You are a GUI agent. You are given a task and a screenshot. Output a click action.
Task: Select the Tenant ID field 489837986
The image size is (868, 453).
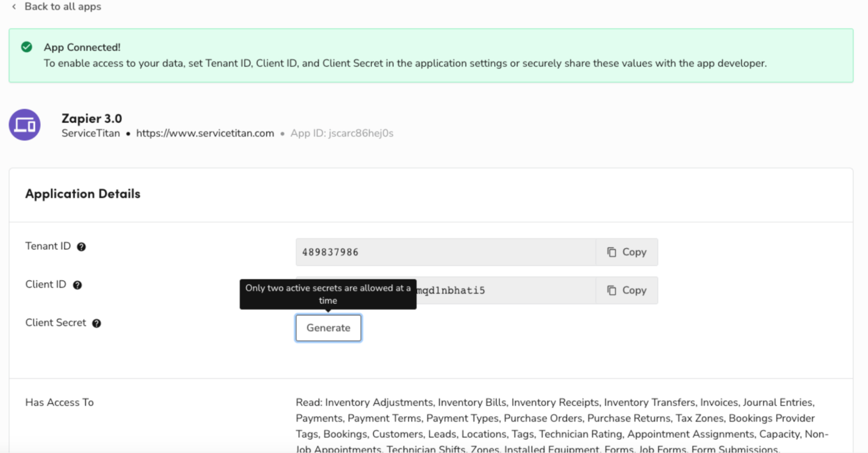pyautogui.click(x=446, y=252)
